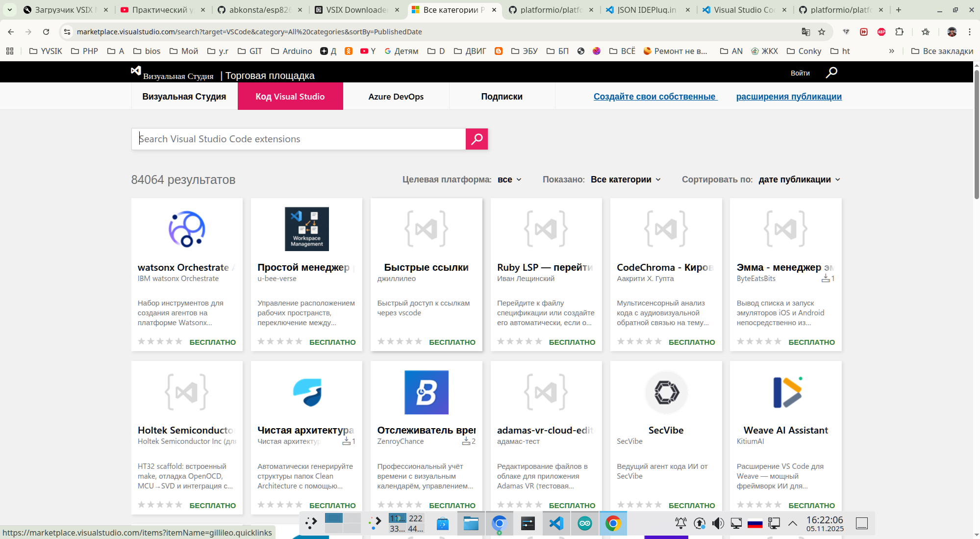Click the Workspace Management extension icon

(306, 229)
